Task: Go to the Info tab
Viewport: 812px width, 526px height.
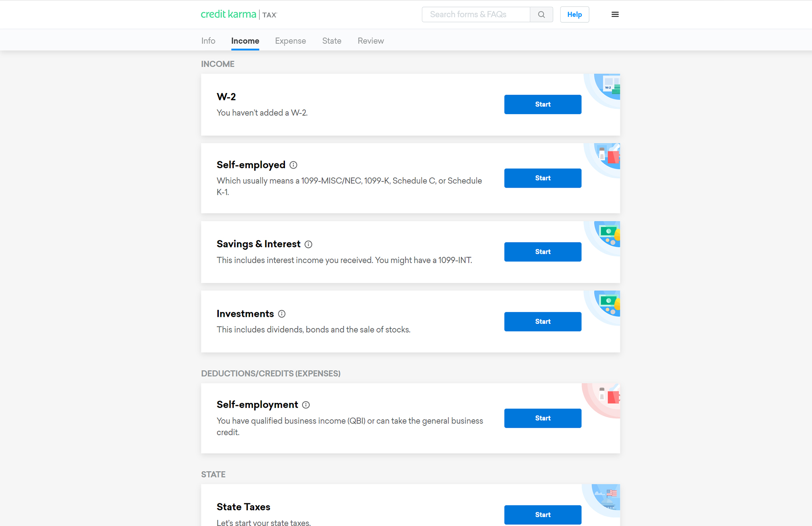Action: [208, 41]
